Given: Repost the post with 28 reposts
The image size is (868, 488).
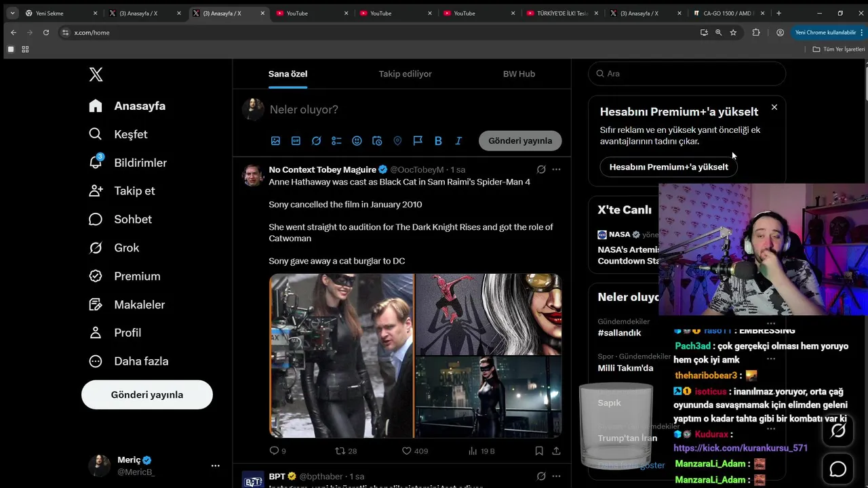Looking at the screenshot, I should coord(346,451).
